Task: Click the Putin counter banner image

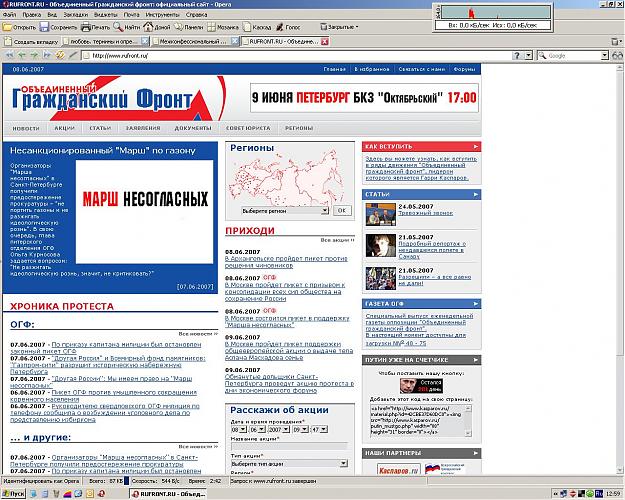Action: pyautogui.click(x=421, y=386)
